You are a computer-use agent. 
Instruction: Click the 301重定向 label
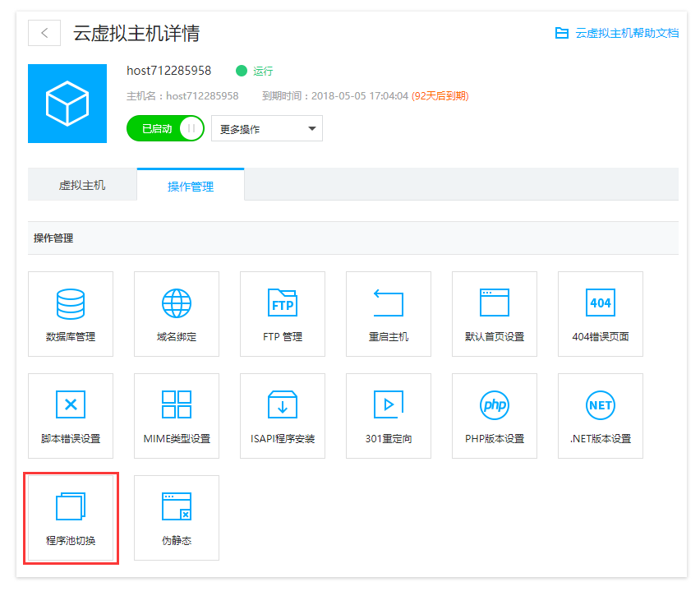(x=389, y=439)
